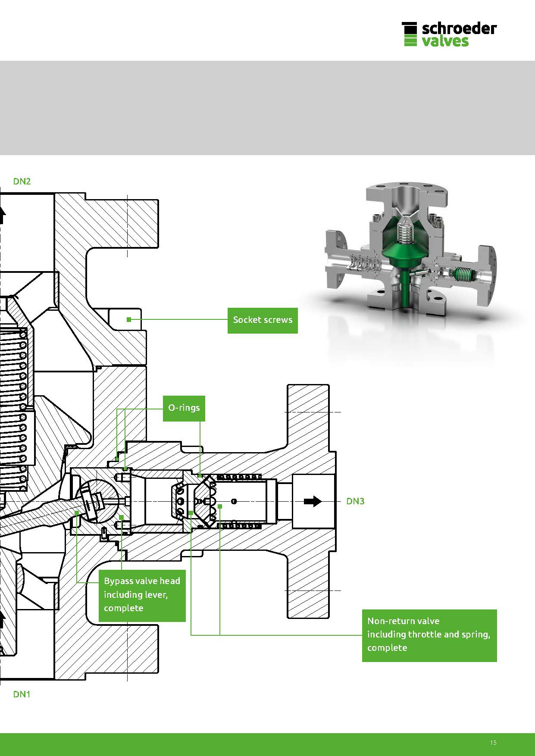Screen dimensions: 535x756
Task: Click the green "valves" logo word
Action: (445, 41)
